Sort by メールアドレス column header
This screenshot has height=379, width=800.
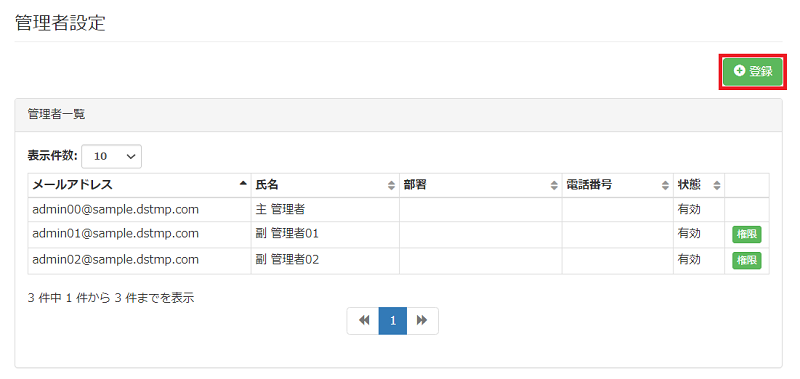(x=139, y=185)
